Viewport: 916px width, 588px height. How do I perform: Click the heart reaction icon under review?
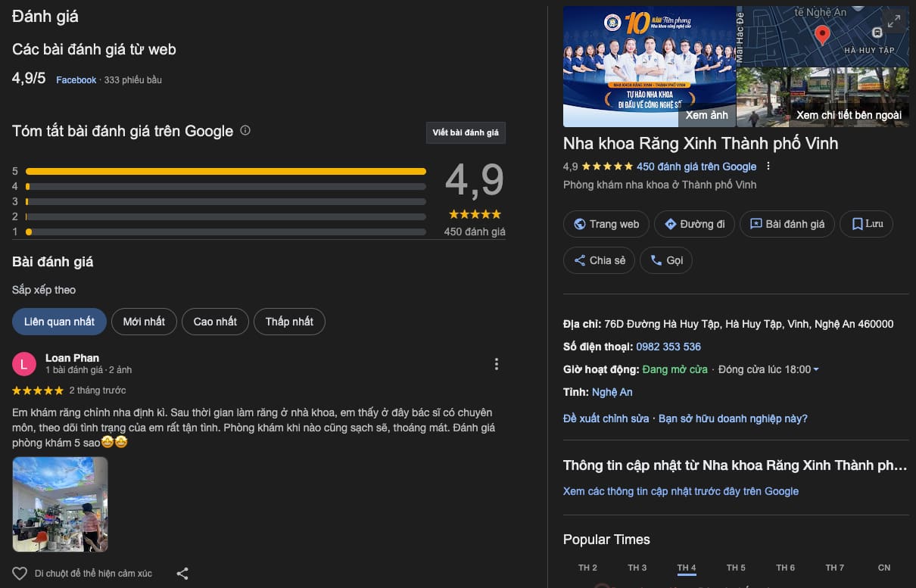click(20, 574)
